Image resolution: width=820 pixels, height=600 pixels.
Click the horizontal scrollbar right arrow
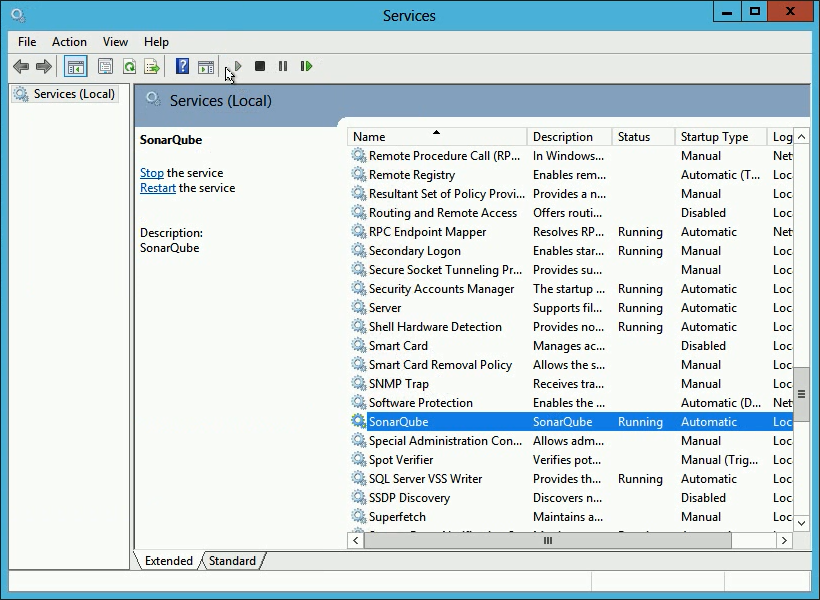tap(784, 540)
